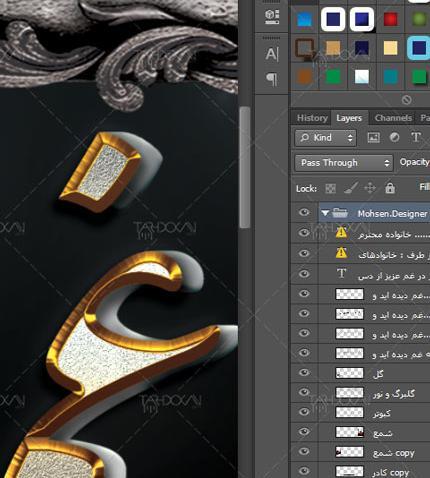The image size is (430, 478).
Task: Filter layers by adjustment layer icon
Action: 395,137
